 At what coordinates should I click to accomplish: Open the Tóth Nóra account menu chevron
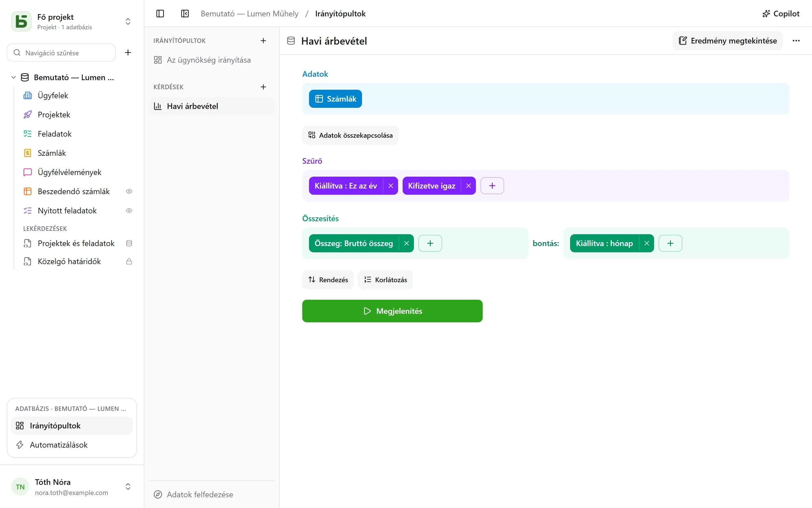pos(128,487)
